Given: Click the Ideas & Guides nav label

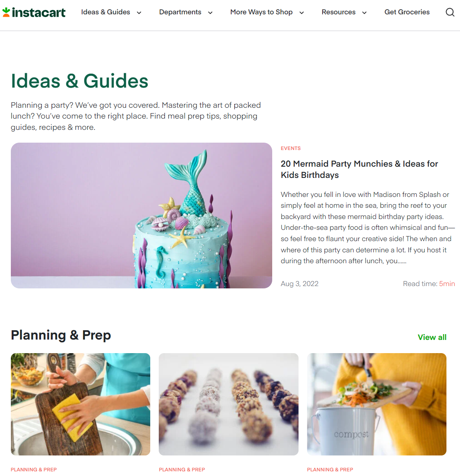Looking at the screenshot, I should [106, 12].
